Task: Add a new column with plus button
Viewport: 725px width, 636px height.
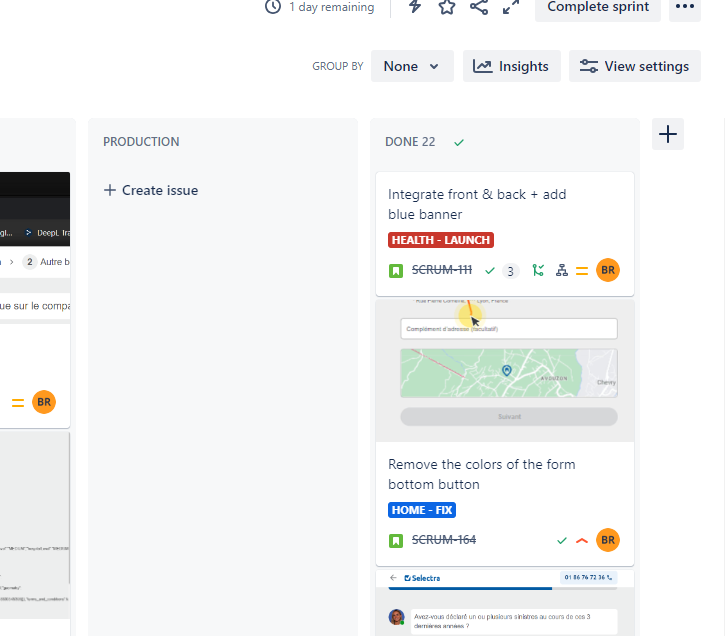Action: 668,134
